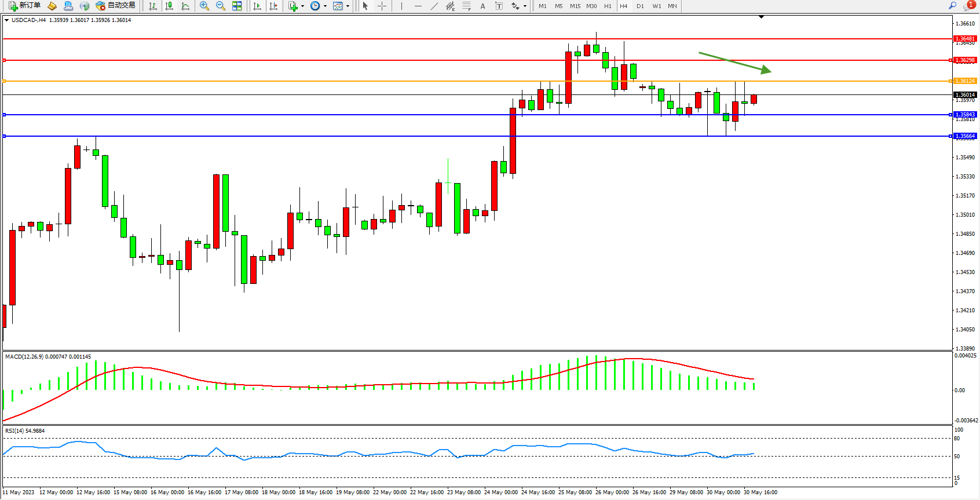The width and height of the screenshot is (980, 500).
Task: Zoom out of the chart
Action: pyautogui.click(x=220, y=6)
